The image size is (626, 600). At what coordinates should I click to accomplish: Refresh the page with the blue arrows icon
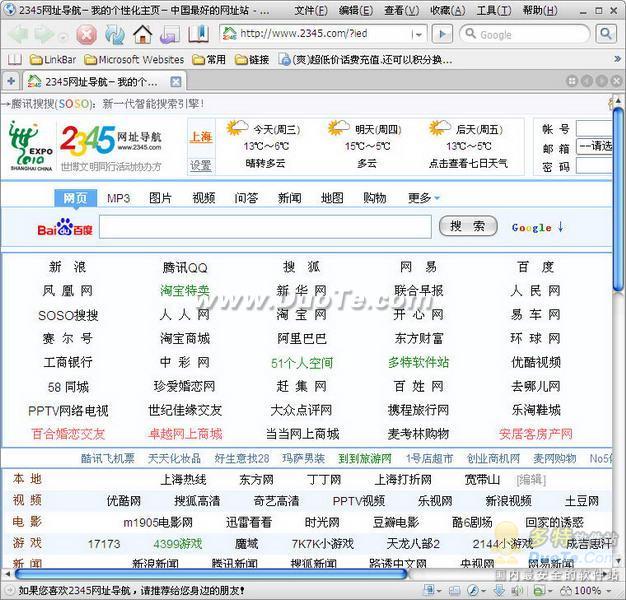coord(115,34)
